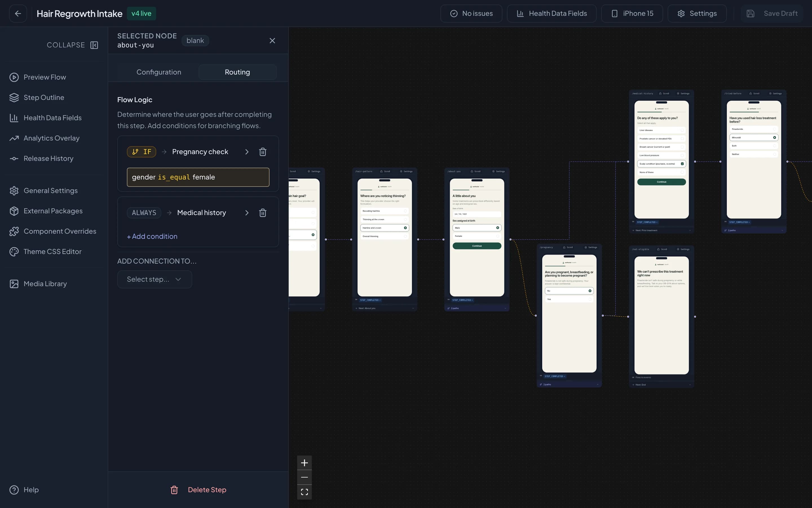Screen dimensions: 812x508
Task: Click the No issues button
Action: pyautogui.click(x=471, y=14)
